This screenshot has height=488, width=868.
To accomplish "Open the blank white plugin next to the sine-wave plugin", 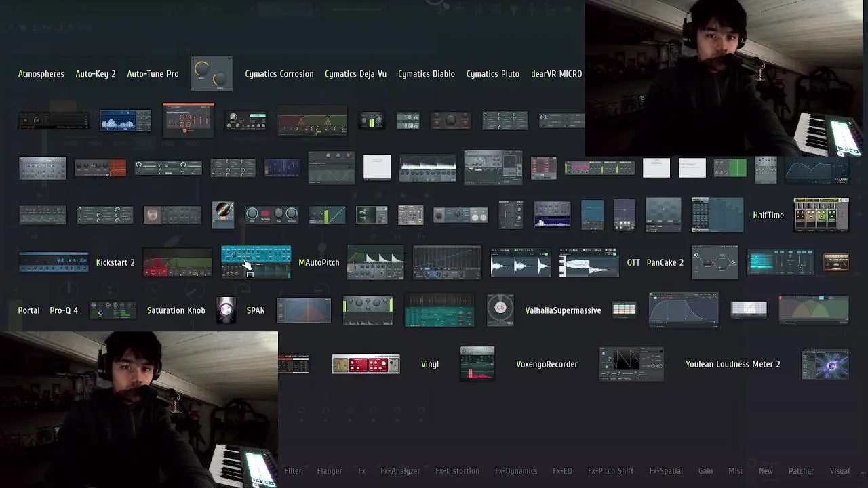I will (377, 167).
